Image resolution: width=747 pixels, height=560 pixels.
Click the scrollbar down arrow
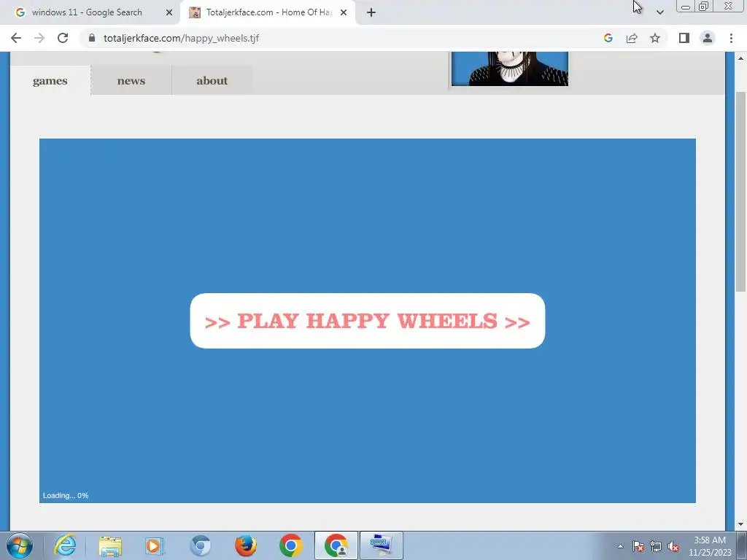(740, 524)
